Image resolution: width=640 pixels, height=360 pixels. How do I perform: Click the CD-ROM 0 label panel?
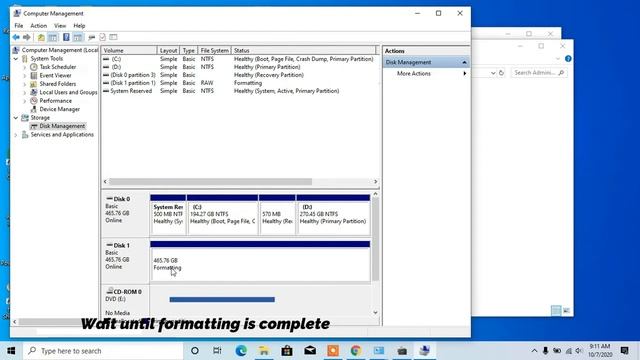[125, 302]
